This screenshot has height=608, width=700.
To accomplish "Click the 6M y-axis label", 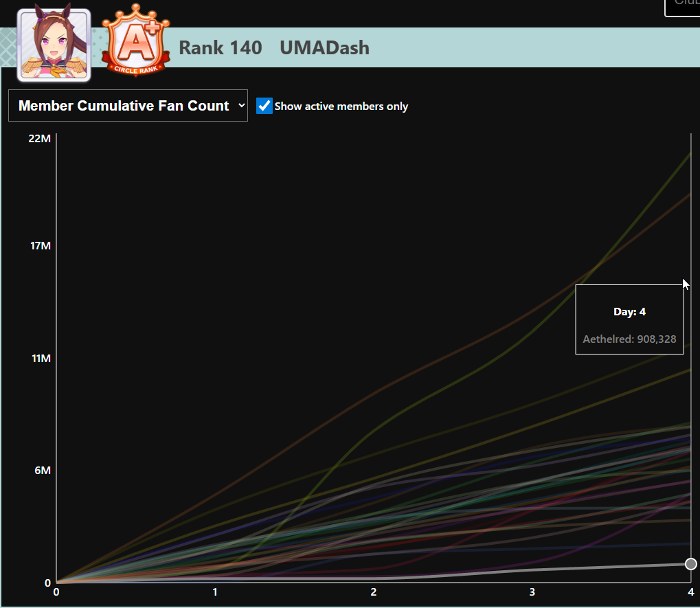I will pos(43,470).
